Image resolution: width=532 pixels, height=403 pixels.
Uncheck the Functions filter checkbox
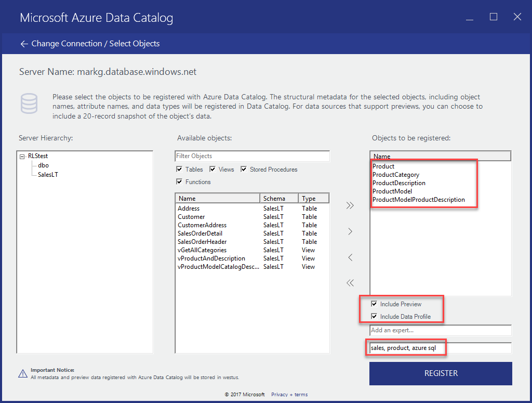tap(179, 181)
